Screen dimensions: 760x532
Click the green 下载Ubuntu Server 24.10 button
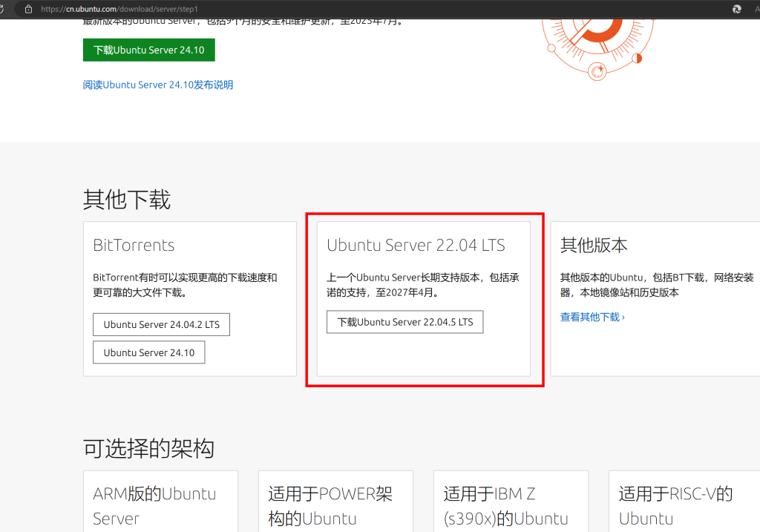coord(148,50)
